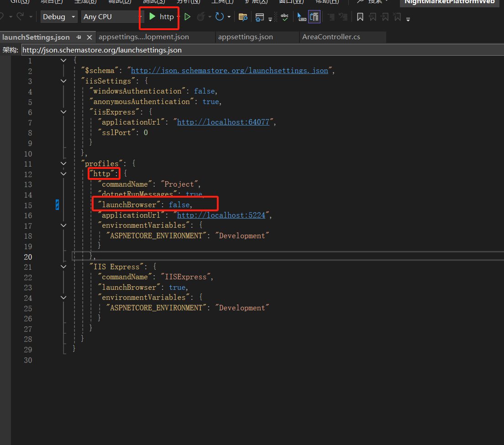Open the Debug configuration dropdown
This screenshot has width=504, height=445.
(x=59, y=17)
